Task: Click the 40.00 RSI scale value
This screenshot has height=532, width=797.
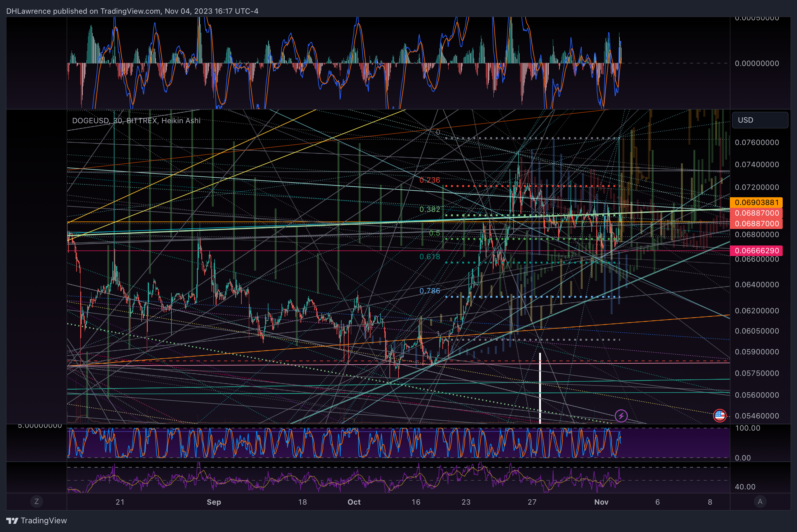Action: tap(745, 487)
